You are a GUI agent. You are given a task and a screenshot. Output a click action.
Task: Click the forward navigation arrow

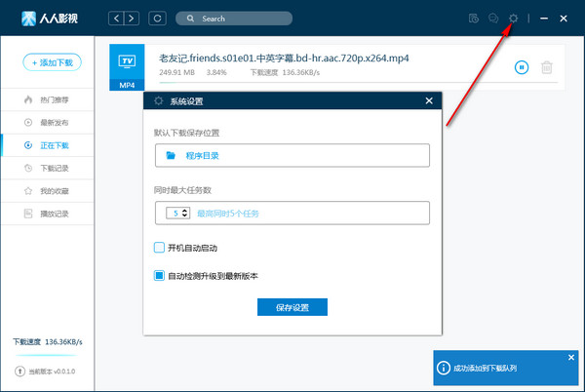[x=133, y=19]
